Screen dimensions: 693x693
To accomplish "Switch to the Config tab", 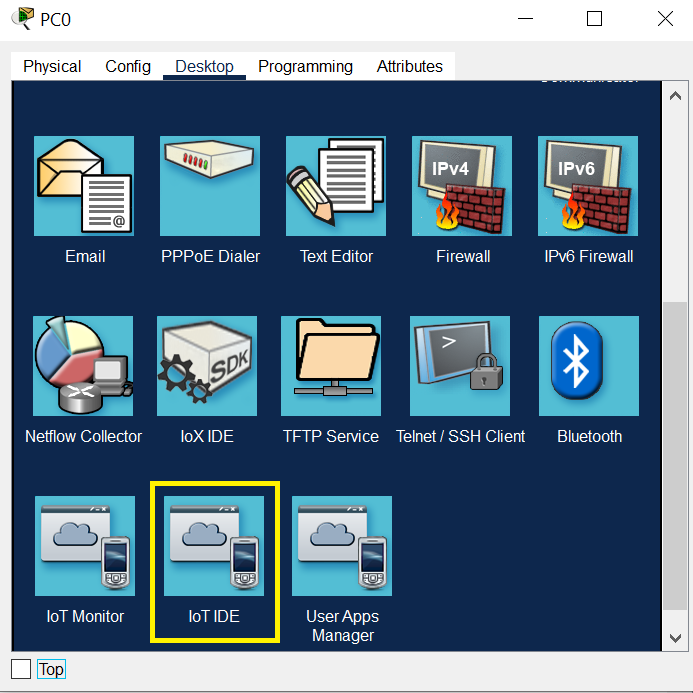I will pyautogui.click(x=128, y=66).
